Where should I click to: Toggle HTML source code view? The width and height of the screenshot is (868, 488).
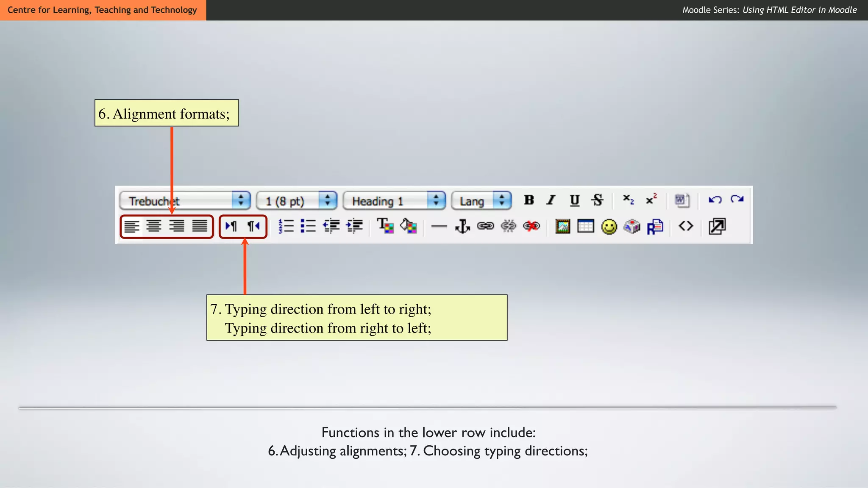pos(686,226)
